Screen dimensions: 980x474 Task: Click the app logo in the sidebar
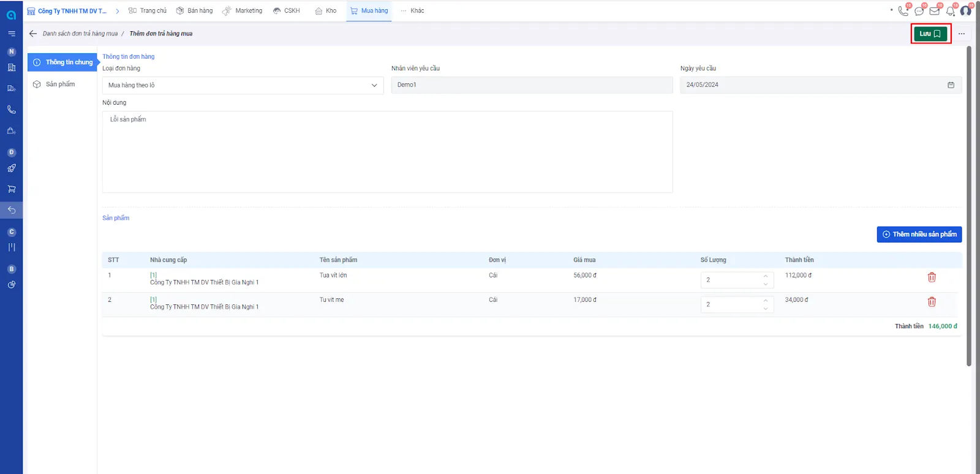pos(11,14)
